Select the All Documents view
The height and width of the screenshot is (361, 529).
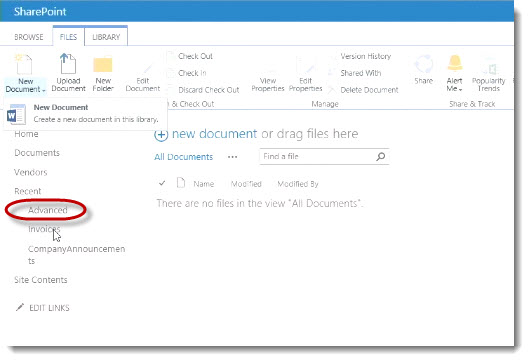click(184, 157)
